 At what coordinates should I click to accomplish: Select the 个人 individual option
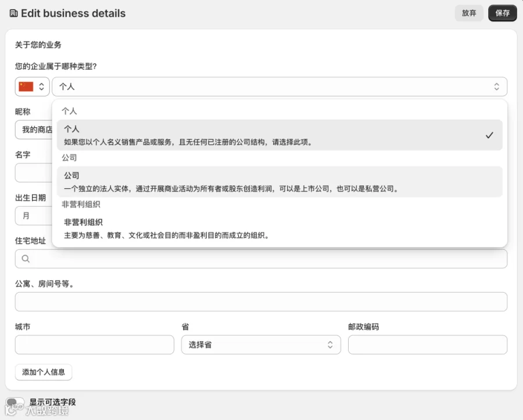[280, 135]
